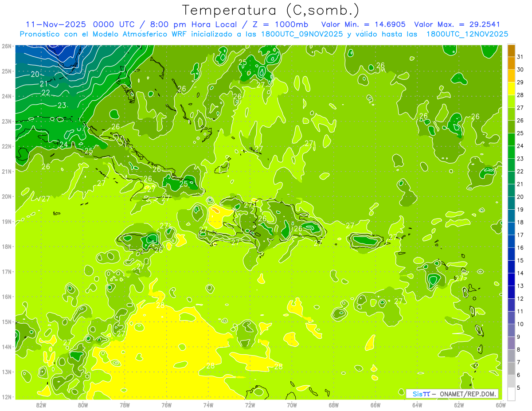Click the "14N" latitude axis label
Screen dimensions: 532x411
(x=6, y=347)
